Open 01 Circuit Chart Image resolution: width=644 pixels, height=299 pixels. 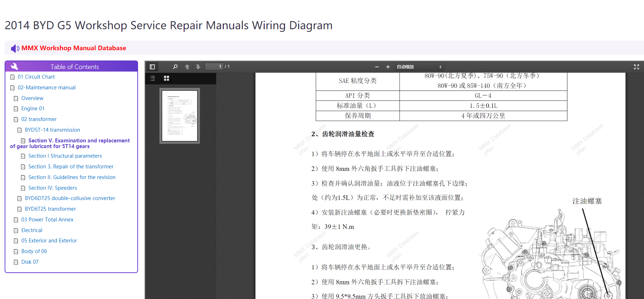(36, 77)
